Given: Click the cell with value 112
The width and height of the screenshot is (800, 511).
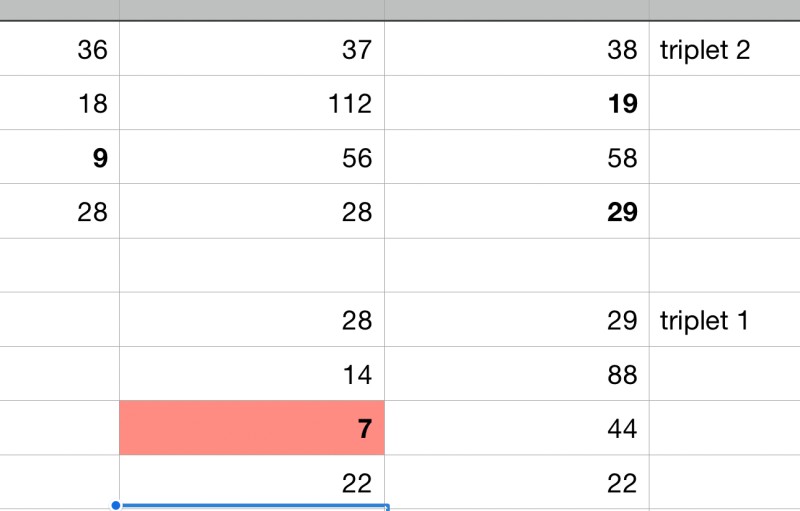Looking at the screenshot, I should click(x=252, y=103).
